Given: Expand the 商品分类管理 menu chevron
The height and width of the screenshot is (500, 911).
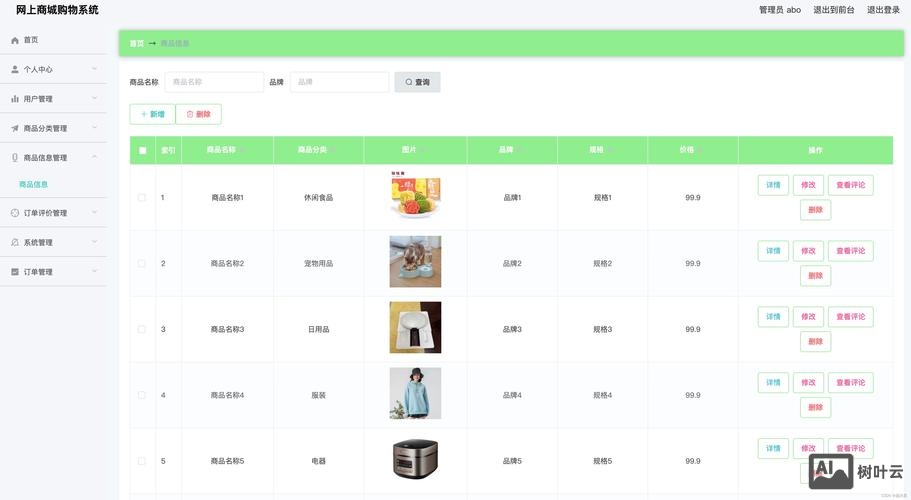Looking at the screenshot, I should (x=95, y=128).
